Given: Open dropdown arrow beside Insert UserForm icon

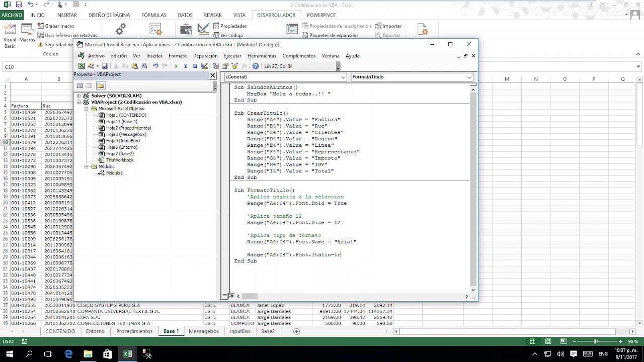Looking at the screenshot, I should point(97,66).
